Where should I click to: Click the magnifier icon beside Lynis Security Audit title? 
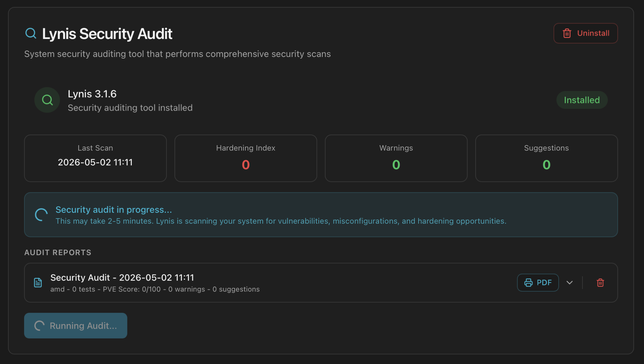(31, 33)
